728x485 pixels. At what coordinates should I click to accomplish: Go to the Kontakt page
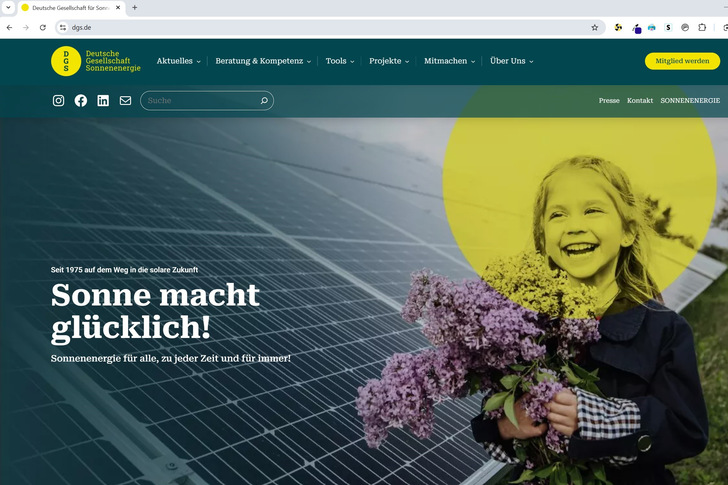[640, 101]
